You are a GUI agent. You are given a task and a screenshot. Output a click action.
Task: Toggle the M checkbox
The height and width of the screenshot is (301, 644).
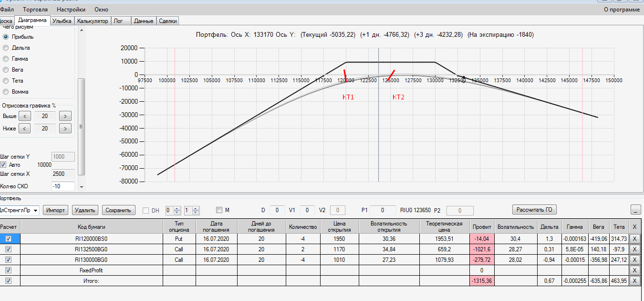pos(219,210)
